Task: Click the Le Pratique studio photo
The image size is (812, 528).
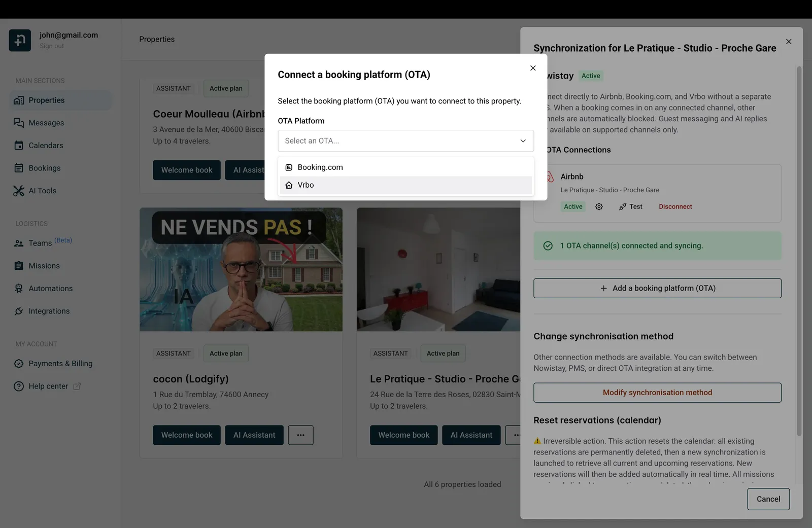Action: [x=438, y=270]
